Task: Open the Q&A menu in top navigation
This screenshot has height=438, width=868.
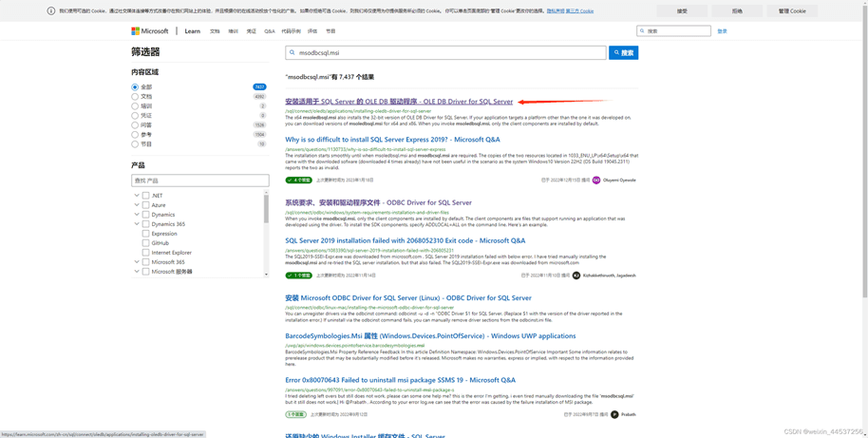Action: coord(270,31)
